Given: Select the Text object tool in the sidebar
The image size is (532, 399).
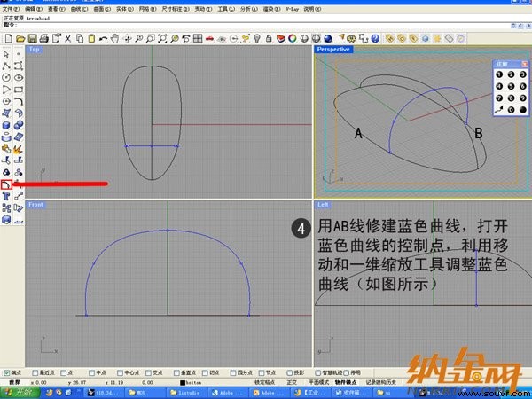Looking at the screenshot, I should tap(6, 196).
